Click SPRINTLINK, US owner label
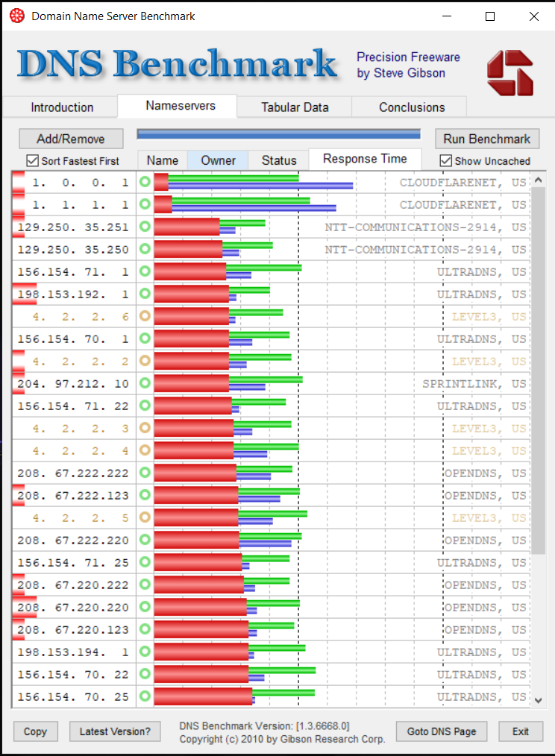Viewport: 555px width, 756px height. click(x=474, y=383)
